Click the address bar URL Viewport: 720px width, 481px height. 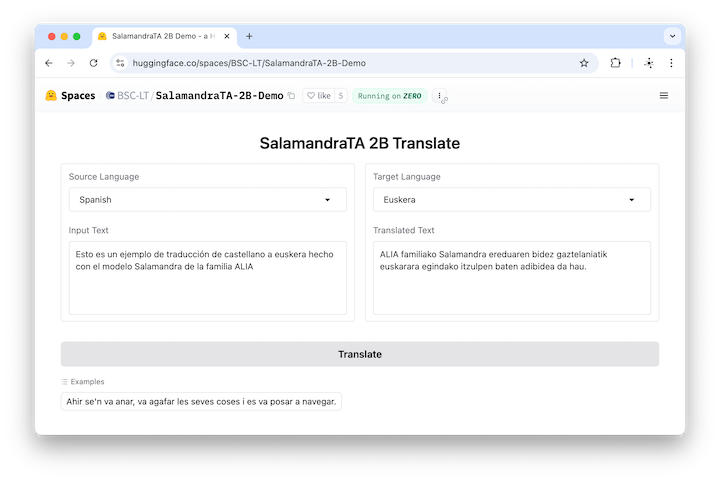click(x=249, y=63)
